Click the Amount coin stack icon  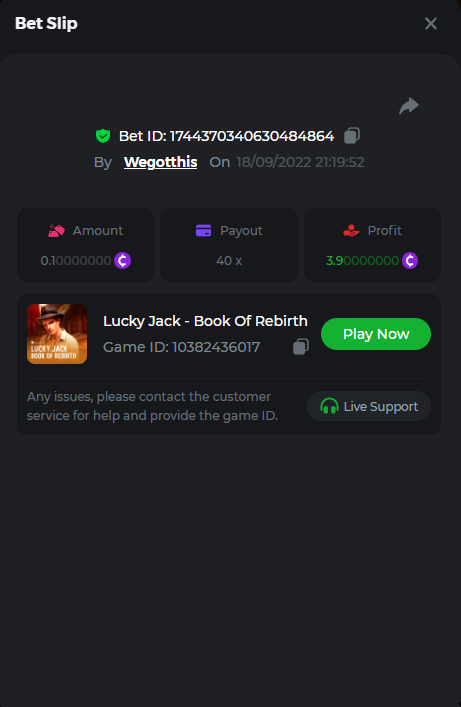[56, 230]
